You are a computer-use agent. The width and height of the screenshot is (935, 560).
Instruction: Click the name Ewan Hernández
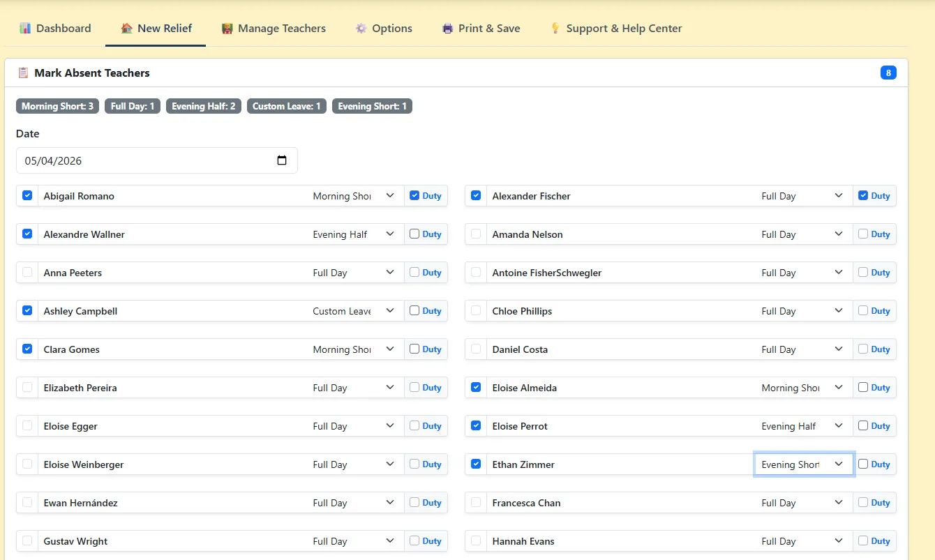[x=80, y=503]
